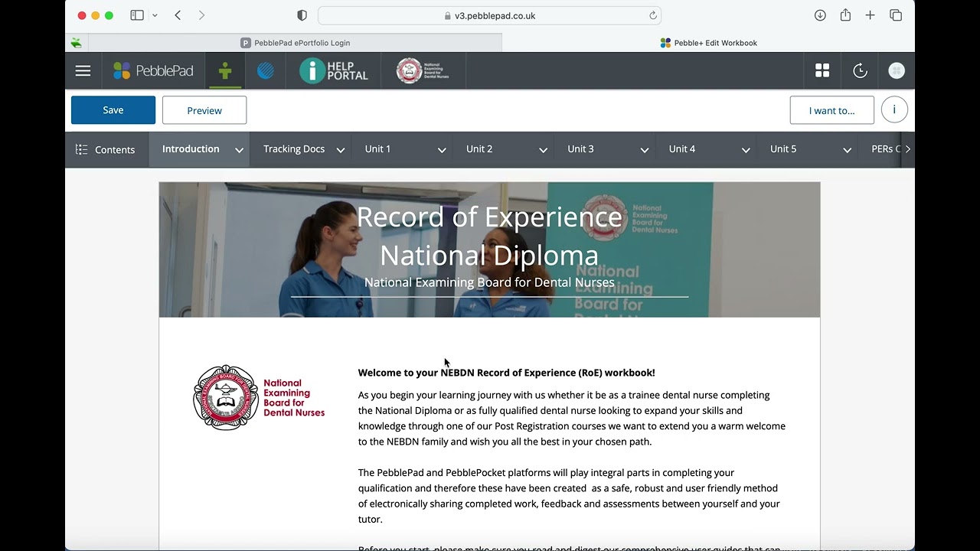The image size is (980, 551).
Task: Open a new Safari tab
Action: pyautogui.click(x=870, y=15)
